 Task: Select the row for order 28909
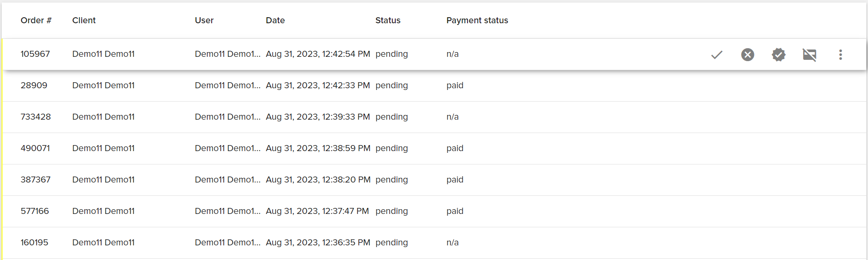34,85
